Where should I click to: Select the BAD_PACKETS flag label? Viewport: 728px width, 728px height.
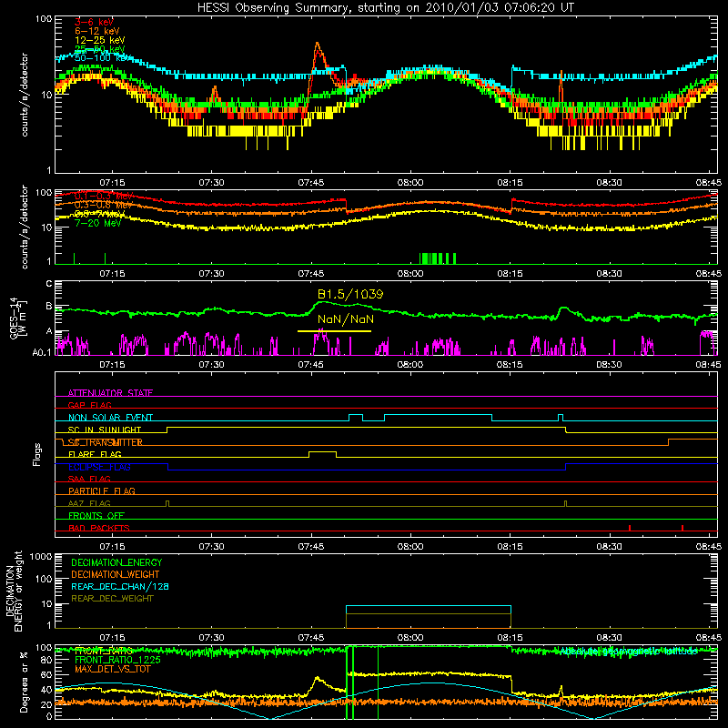99,528
